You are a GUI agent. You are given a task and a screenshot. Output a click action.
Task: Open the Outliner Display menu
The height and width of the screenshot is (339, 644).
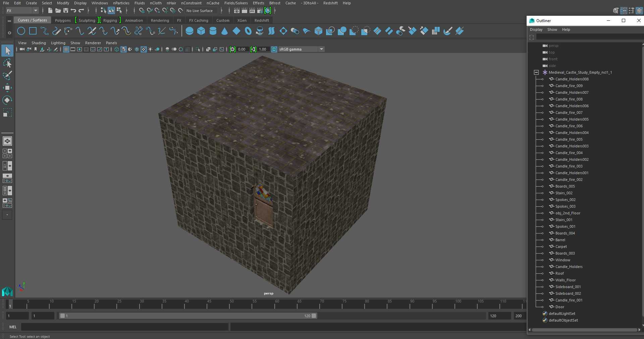[536, 29]
